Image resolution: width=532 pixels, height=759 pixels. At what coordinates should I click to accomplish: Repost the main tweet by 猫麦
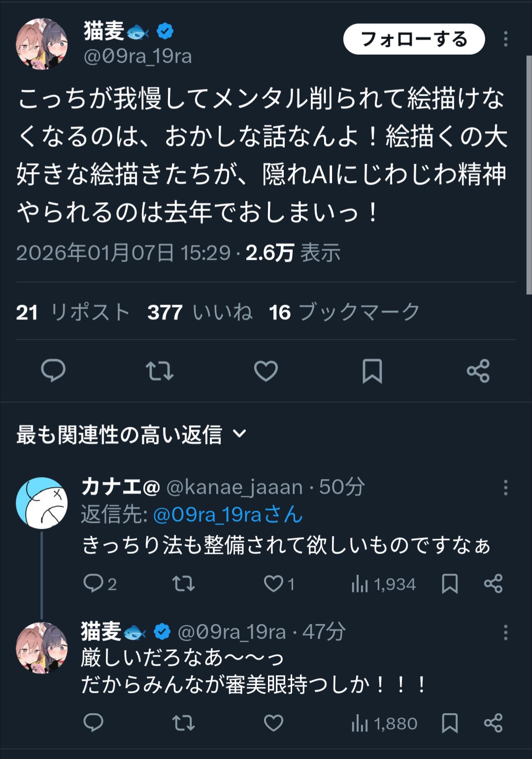pos(160,371)
